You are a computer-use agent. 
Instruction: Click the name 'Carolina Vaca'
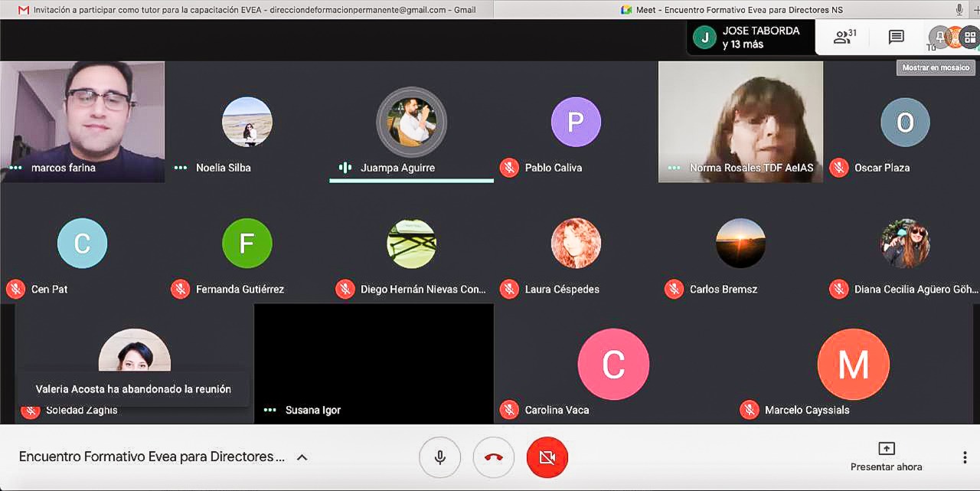[x=557, y=410]
